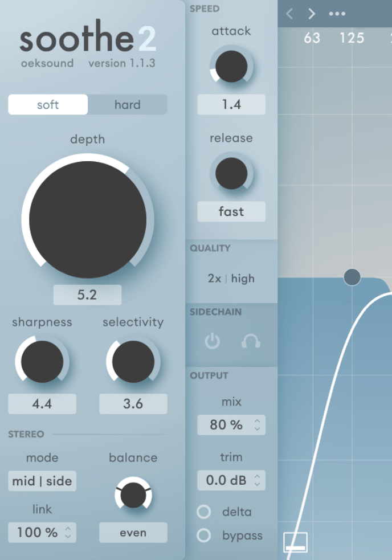Image resolution: width=392 pixels, height=560 pixels.
Task: Toggle the bypass radio button
Action: (204, 536)
